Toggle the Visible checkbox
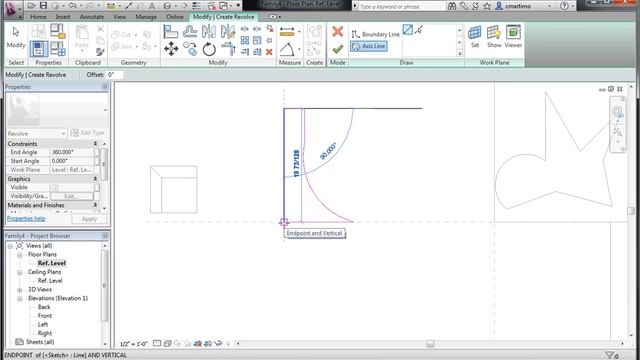The width and height of the screenshot is (640, 360). click(x=54, y=187)
